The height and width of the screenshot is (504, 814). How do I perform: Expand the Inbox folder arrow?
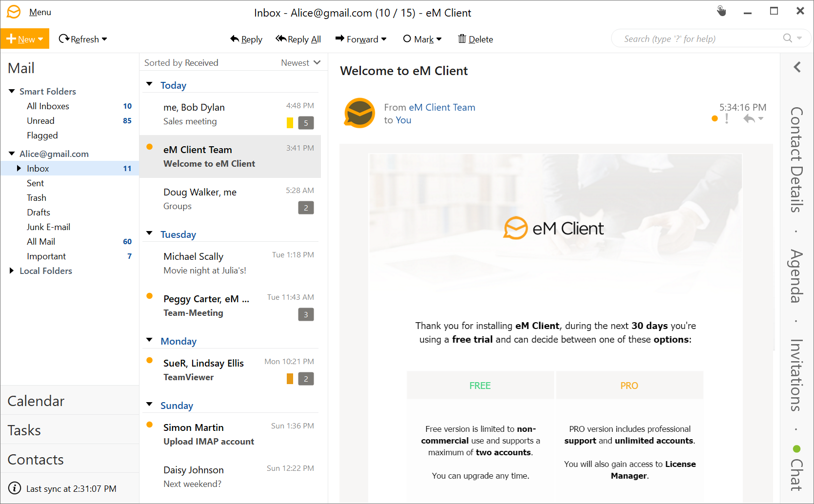pyautogui.click(x=19, y=168)
